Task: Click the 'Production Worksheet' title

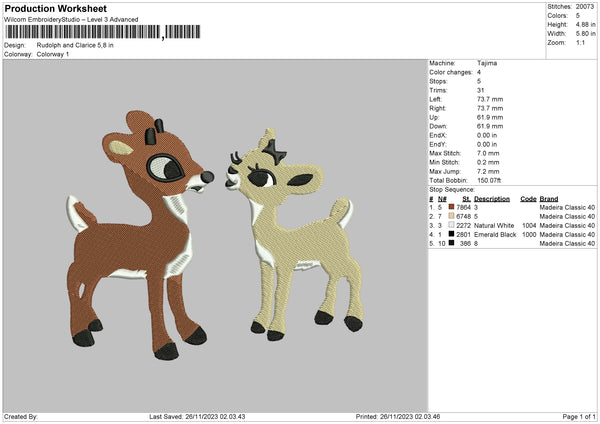Action: click(x=55, y=8)
